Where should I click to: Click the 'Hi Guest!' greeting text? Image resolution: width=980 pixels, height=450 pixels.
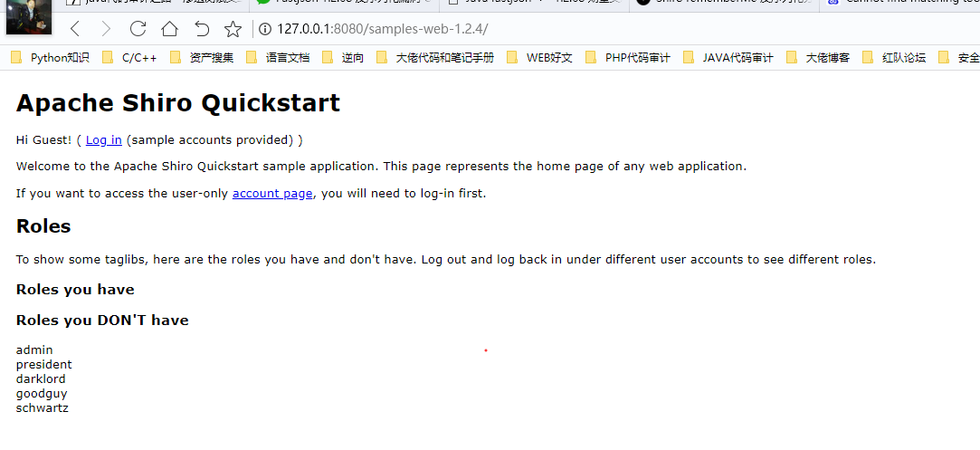point(43,140)
